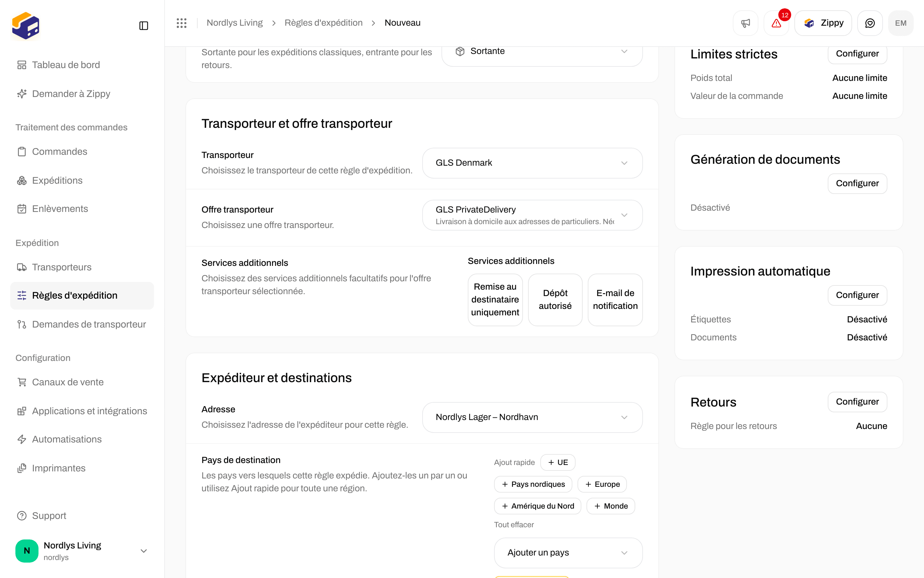
Task: Toggle Dépôt autorisé service
Action: 555,300
